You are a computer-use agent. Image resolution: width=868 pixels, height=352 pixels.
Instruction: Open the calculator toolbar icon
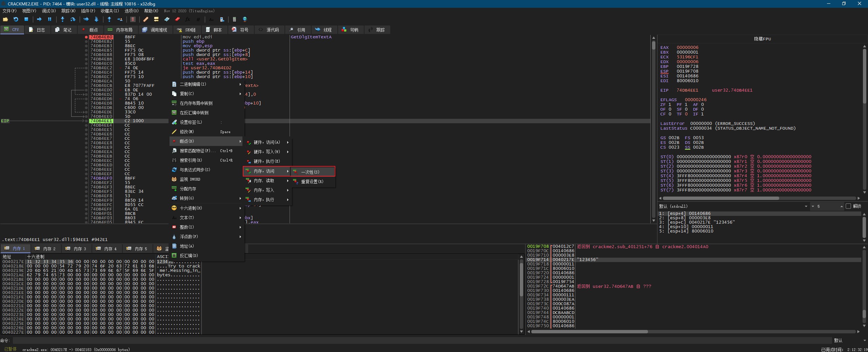(x=234, y=19)
